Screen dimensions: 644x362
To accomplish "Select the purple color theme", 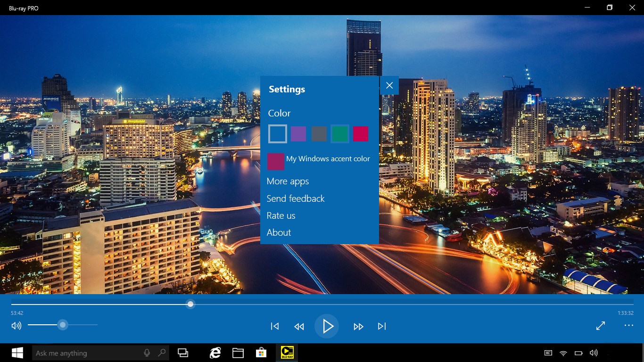I will [x=298, y=133].
